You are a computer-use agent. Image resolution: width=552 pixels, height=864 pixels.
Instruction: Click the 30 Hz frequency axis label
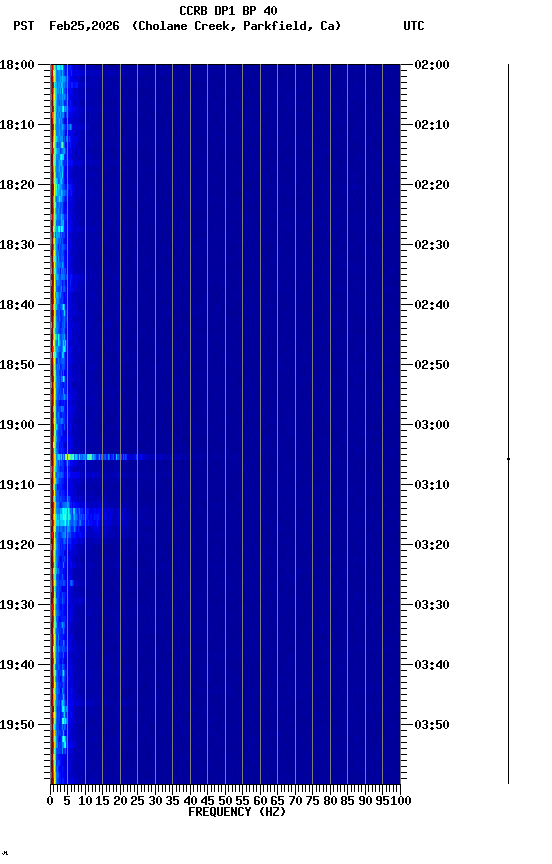155,801
